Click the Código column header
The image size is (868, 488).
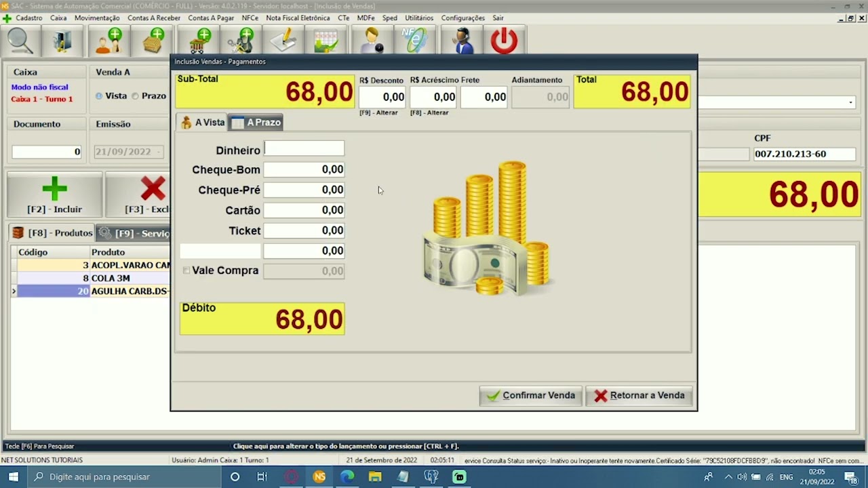53,252
